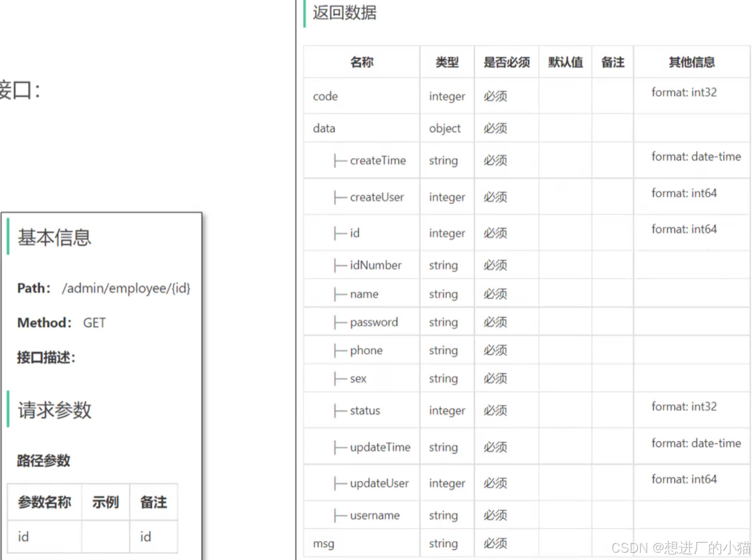
Task: Click the 请求参数 section heading
Action: (54, 410)
